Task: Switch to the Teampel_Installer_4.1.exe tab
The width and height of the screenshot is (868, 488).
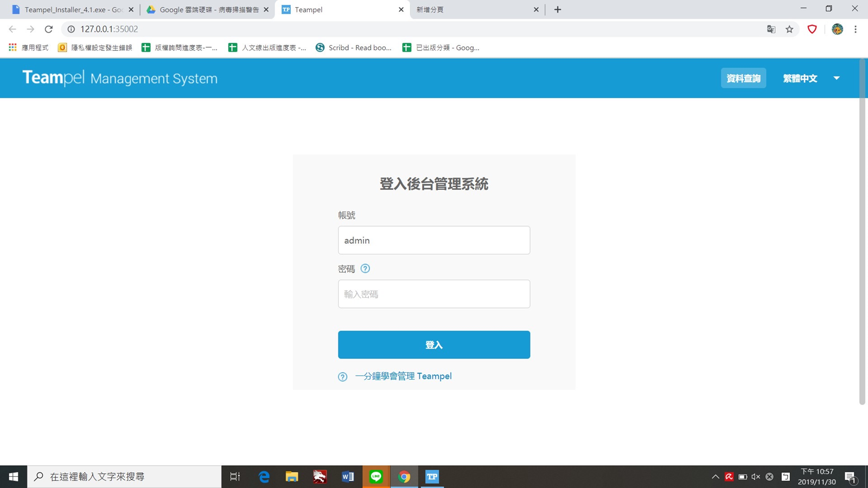Action: pyautogui.click(x=73, y=10)
